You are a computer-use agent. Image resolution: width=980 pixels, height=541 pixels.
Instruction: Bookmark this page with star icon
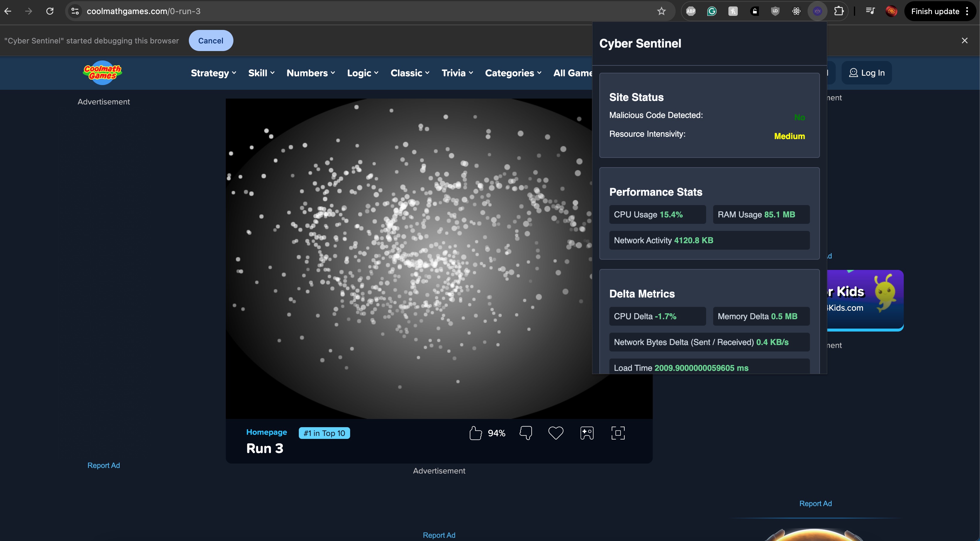(662, 11)
